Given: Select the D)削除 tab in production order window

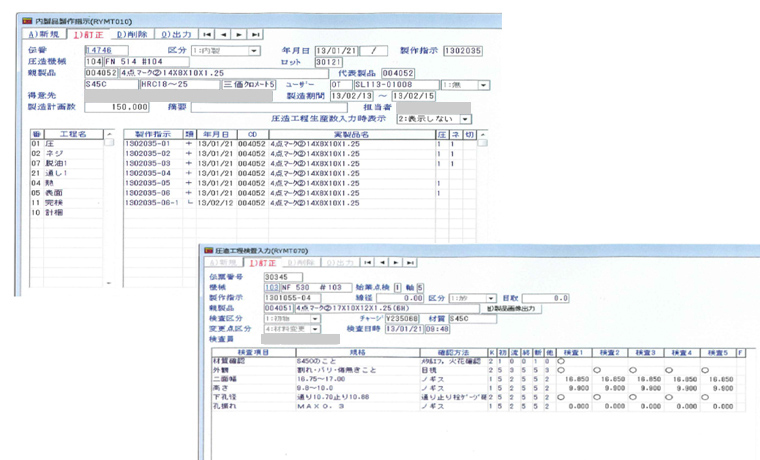Looking at the screenshot, I should point(132,33).
